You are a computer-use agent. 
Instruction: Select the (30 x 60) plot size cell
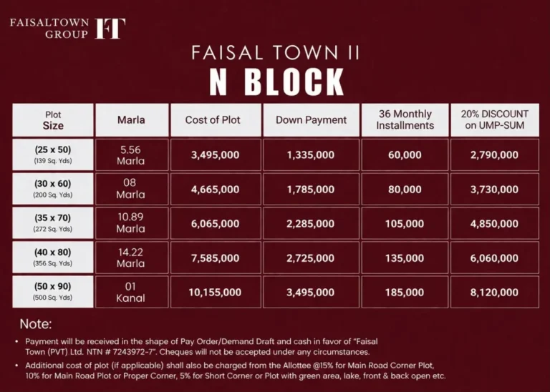pyautogui.click(x=53, y=189)
